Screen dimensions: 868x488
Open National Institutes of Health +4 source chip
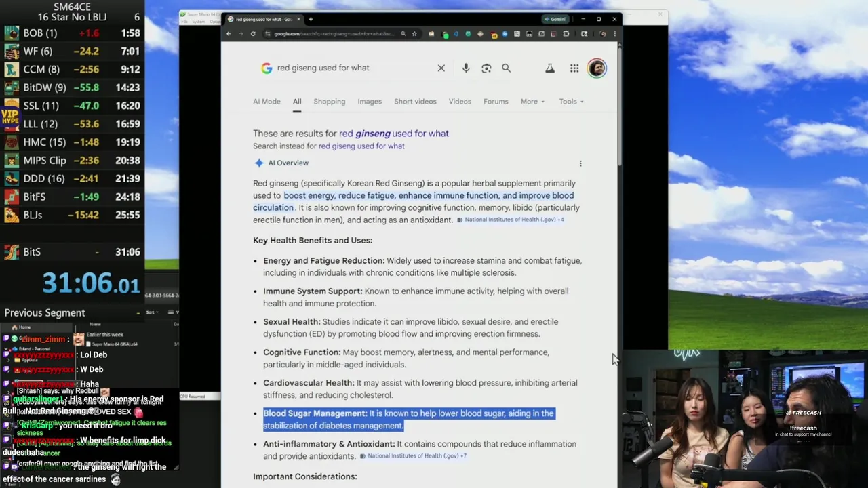click(511, 220)
